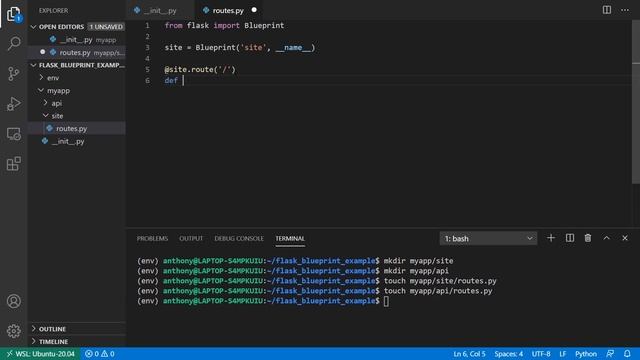Close the terminal panel

point(625,238)
